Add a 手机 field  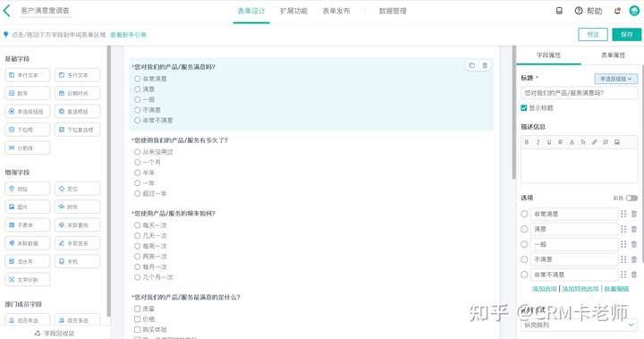[77, 261]
